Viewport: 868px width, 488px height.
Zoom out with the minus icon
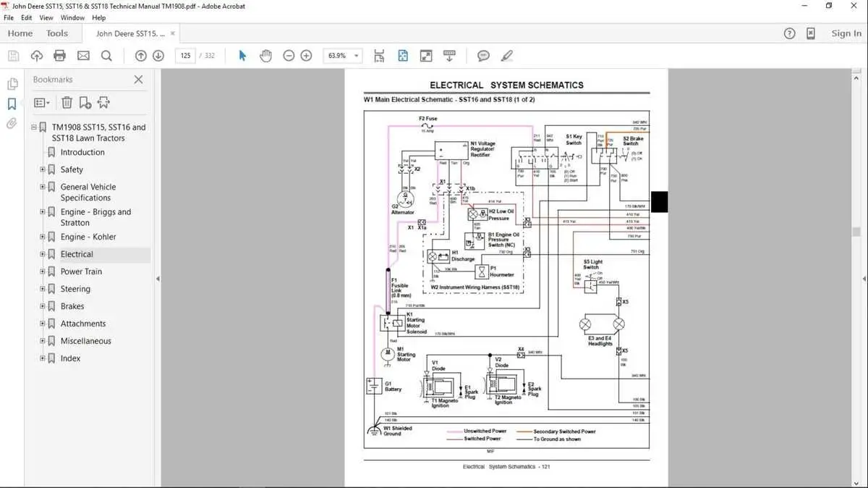pos(289,56)
